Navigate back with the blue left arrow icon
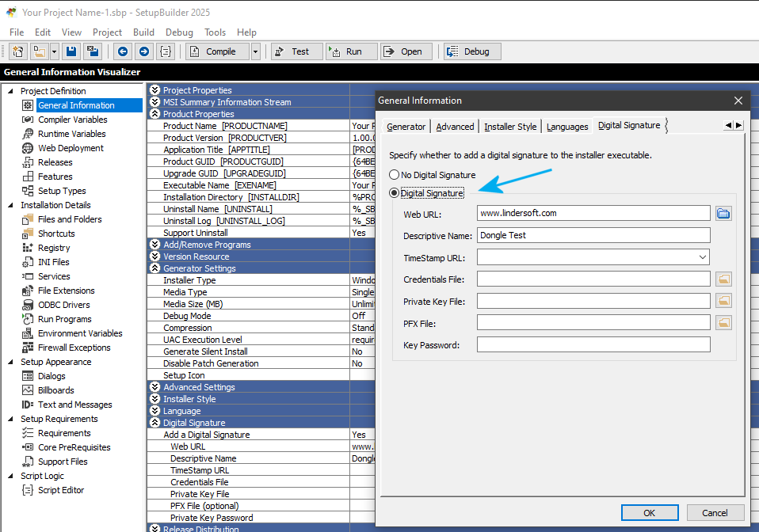759x532 pixels. pos(123,51)
